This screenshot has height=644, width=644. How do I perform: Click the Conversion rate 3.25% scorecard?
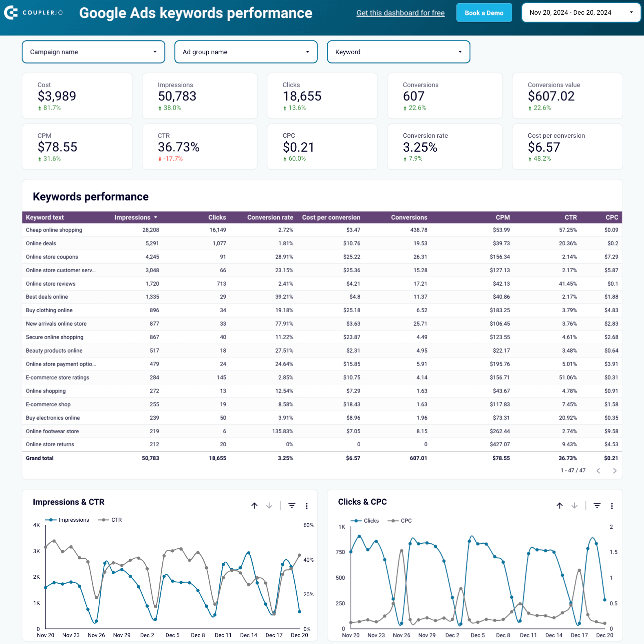(x=445, y=147)
